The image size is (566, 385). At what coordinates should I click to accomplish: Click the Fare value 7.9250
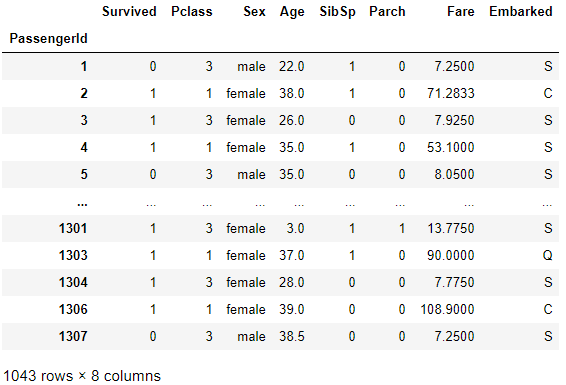point(454,121)
